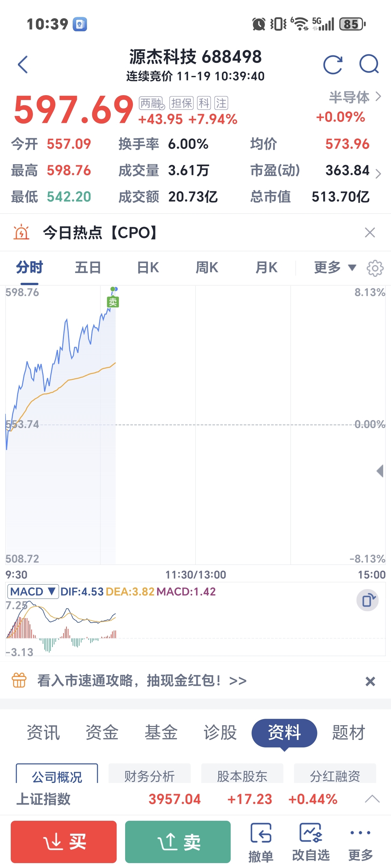Viewport: 391px width, 868px height.
Task: Open the 半导体 sector link
Action: tap(355, 97)
